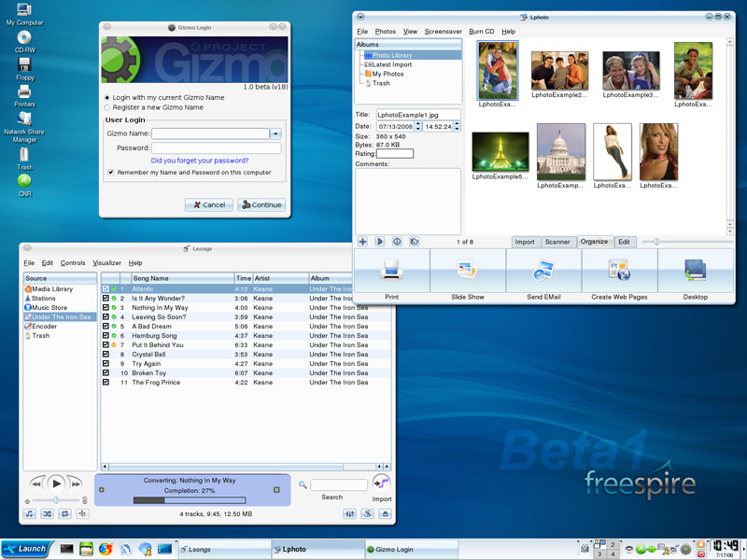The image size is (747, 560).
Task: Open the desktop Trash icon
Action: (24, 159)
